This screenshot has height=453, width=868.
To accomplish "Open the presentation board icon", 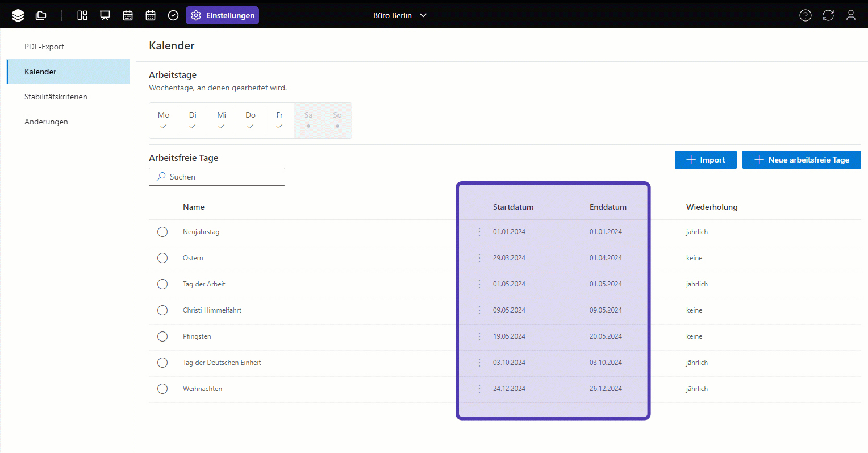I will (105, 15).
